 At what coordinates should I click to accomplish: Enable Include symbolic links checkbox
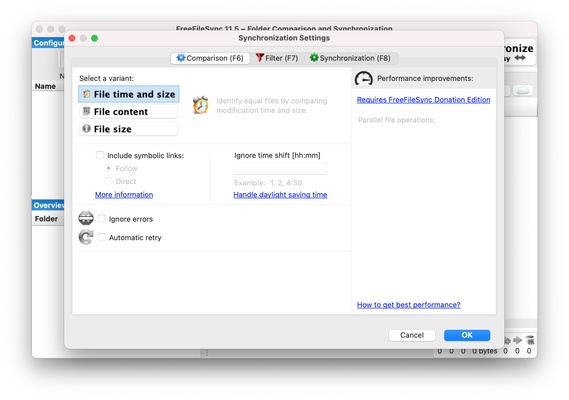[x=100, y=155]
